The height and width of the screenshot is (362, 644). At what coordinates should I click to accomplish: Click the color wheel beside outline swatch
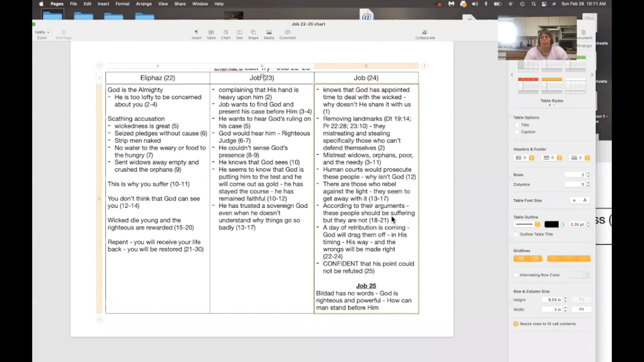pyautogui.click(x=562, y=224)
